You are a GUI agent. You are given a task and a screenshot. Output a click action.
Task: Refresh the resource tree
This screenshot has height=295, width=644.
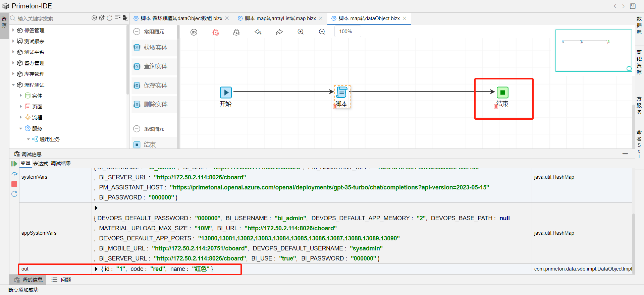pos(109,18)
